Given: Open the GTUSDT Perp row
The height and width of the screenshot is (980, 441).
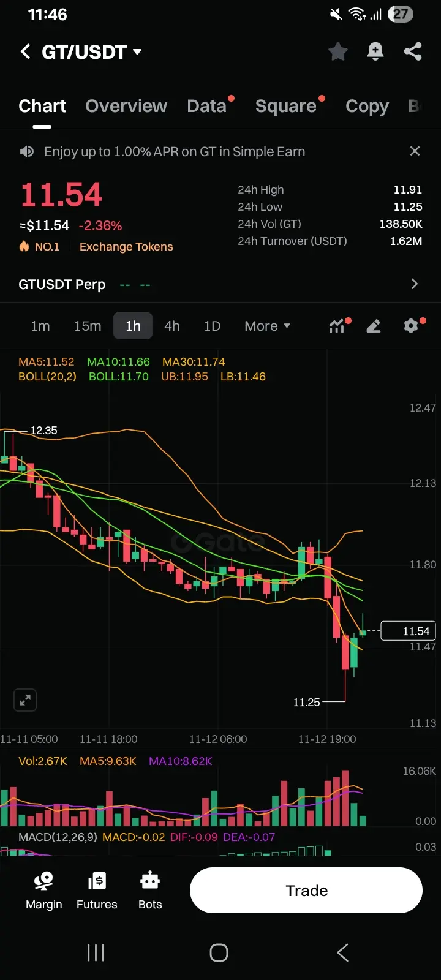Looking at the screenshot, I should coord(221,284).
